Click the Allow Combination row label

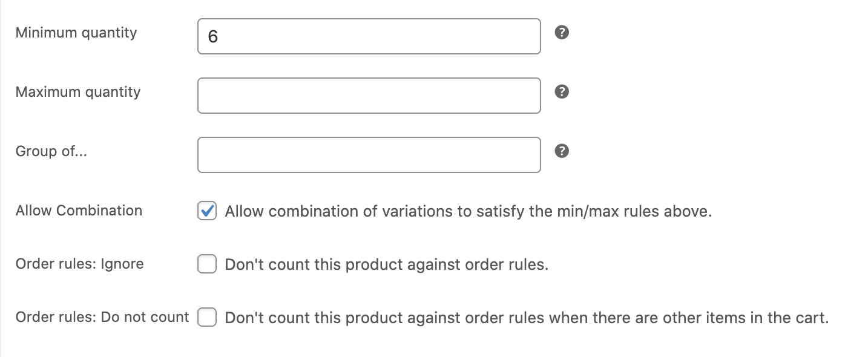click(79, 211)
